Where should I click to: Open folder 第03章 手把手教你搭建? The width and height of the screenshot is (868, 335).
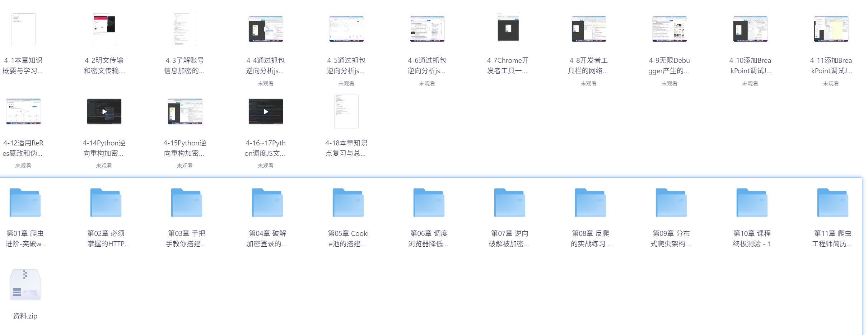point(187,203)
